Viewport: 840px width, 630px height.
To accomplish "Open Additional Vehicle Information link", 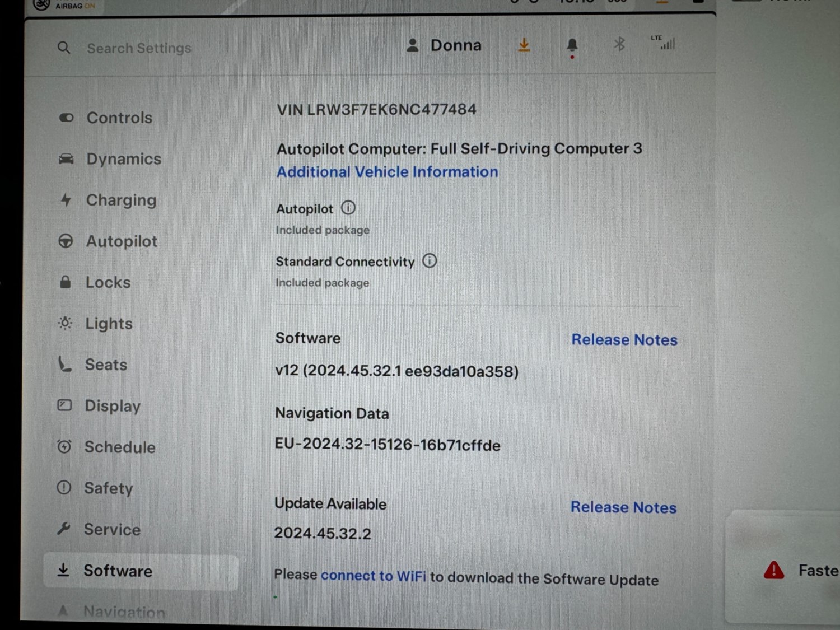I will (388, 172).
